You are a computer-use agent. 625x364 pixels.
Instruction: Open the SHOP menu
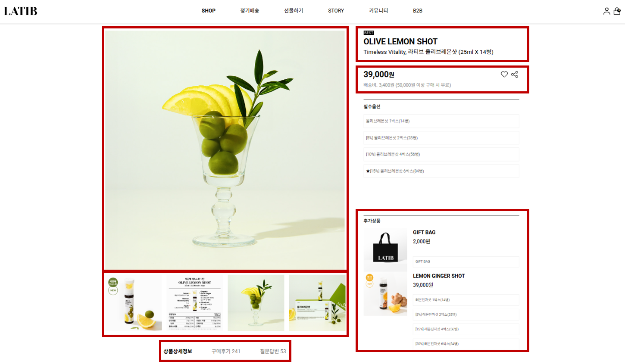209,11
